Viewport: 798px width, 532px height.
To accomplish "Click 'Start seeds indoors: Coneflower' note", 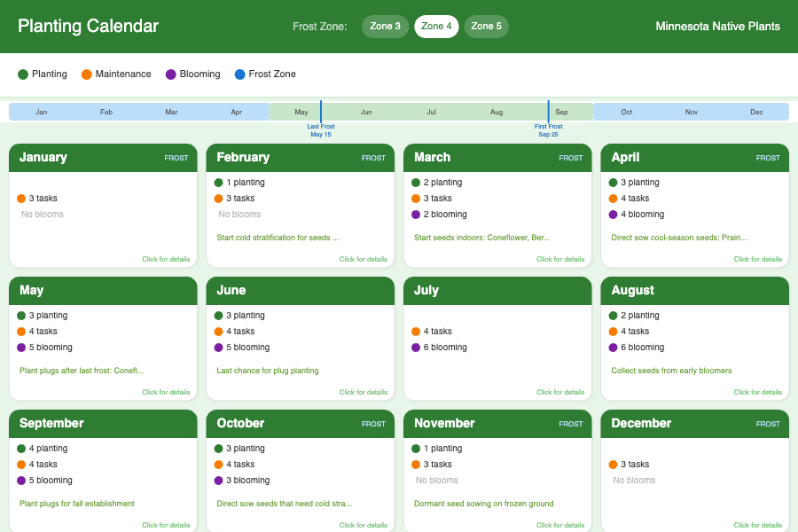I will click(481, 238).
